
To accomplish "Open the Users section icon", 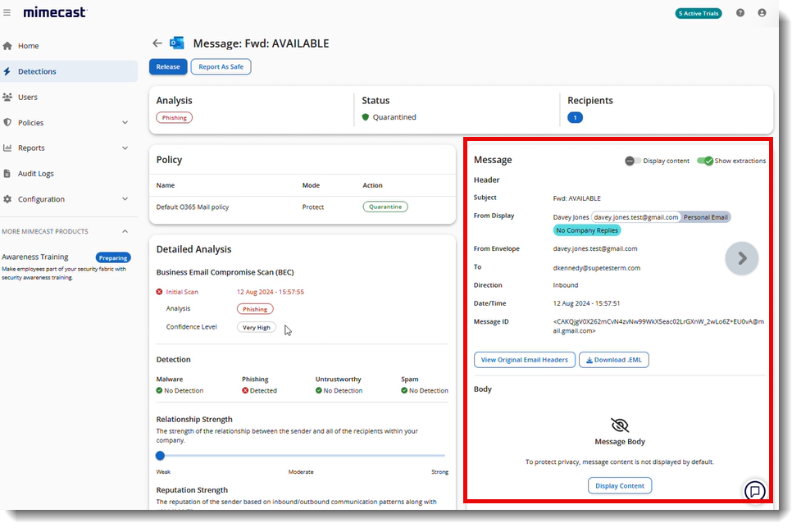I will click(x=9, y=97).
